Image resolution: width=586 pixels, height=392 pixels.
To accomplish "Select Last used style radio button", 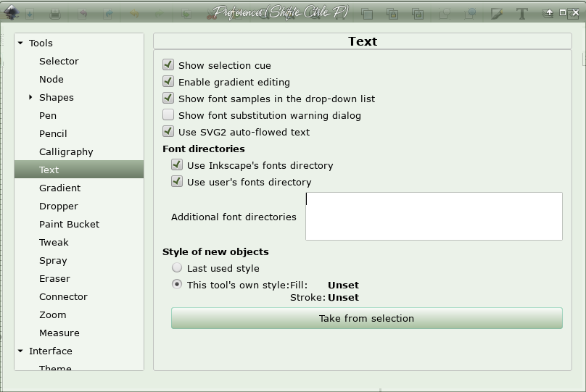I will click(177, 267).
